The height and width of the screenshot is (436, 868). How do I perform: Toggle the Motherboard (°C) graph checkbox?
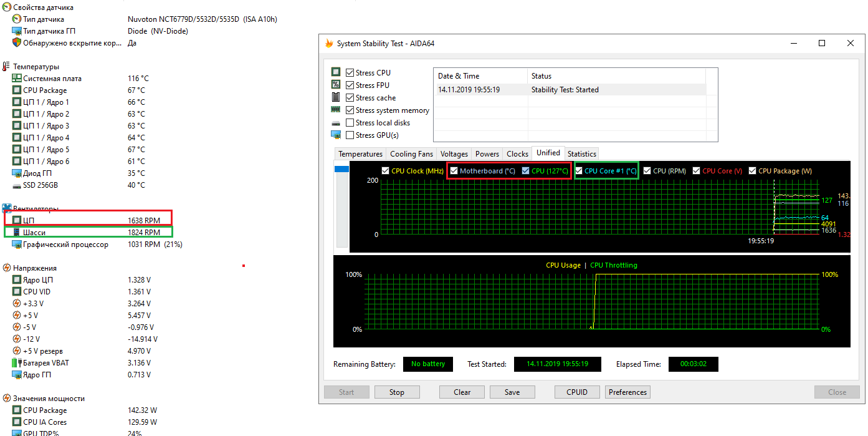tap(454, 171)
